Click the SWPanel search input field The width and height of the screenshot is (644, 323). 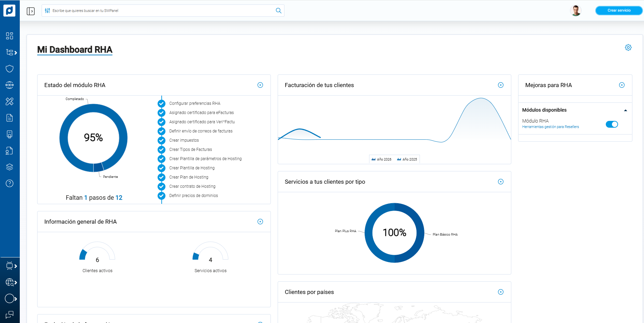(160, 11)
